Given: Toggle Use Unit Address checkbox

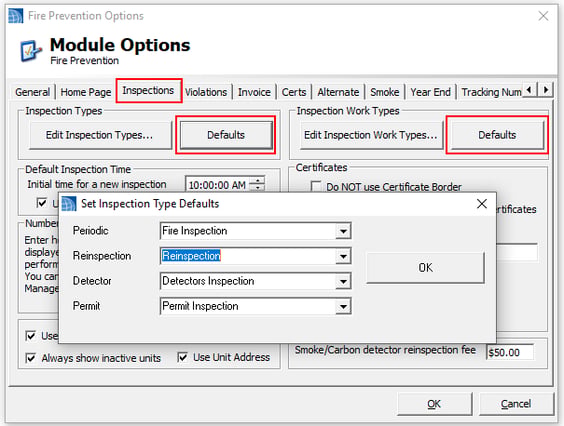Looking at the screenshot, I should pyautogui.click(x=183, y=357).
